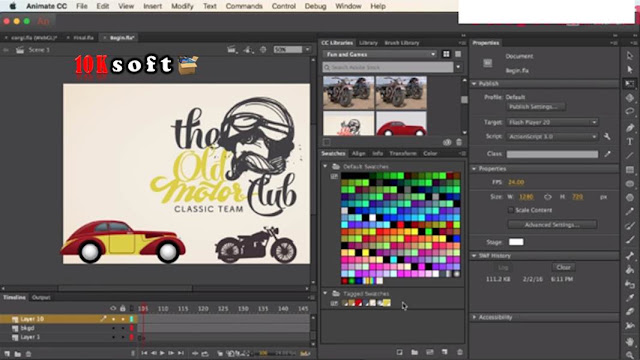
Task: Open the Target Flash Player dropdown
Action: pos(553,122)
